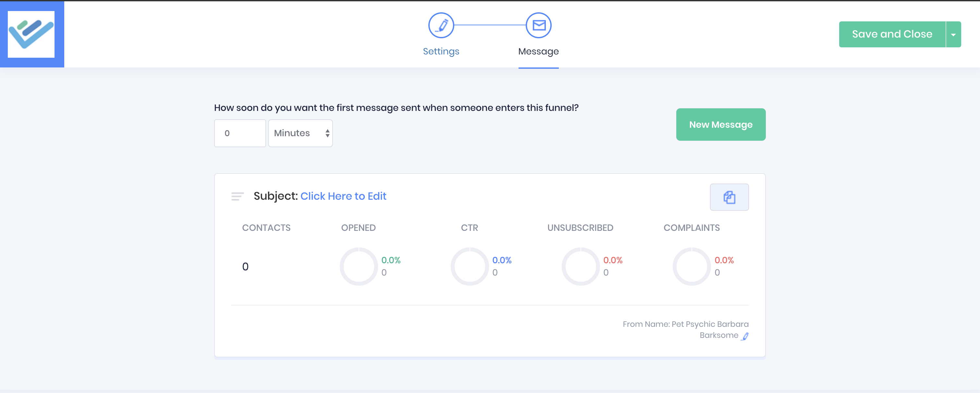Open Click Here to Edit subject link
Image resolution: width=980 pixels, height=393 pixels.
[343, 196]
